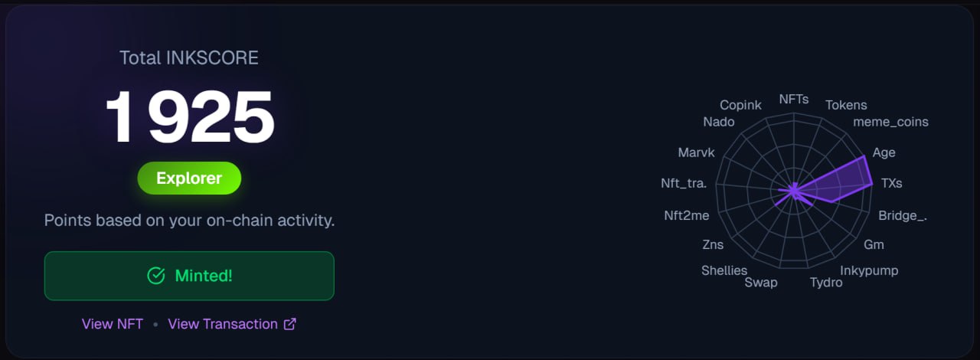
Task: Click the 1925 INKSCORE number
Action: point(189,117)
